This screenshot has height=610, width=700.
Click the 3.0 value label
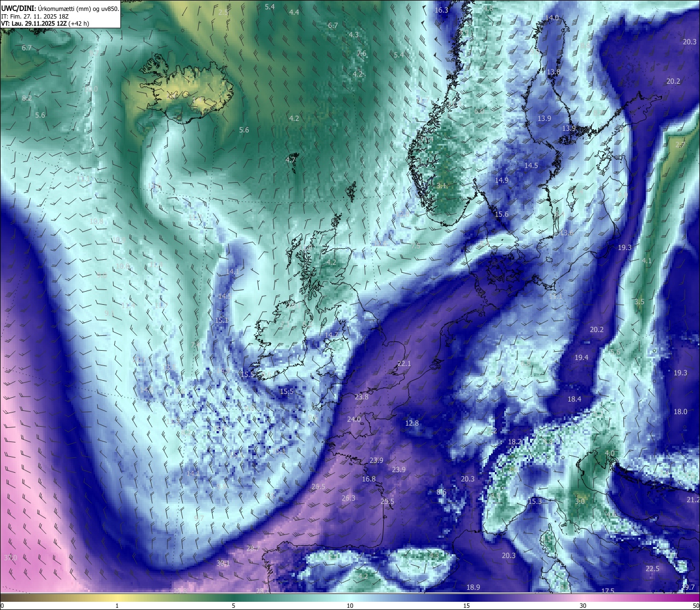point(580,501)
